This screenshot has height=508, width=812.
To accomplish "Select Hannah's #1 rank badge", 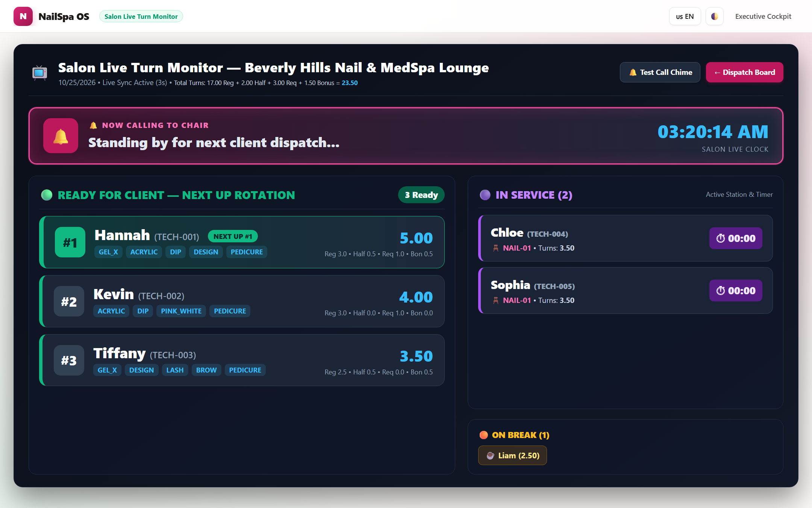I will (70, 242).
